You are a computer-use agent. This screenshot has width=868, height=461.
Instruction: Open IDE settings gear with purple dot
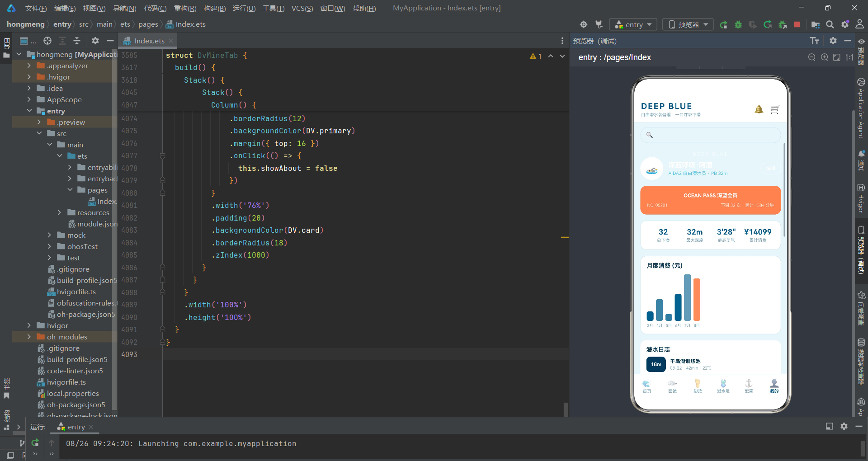coord(845,24)
